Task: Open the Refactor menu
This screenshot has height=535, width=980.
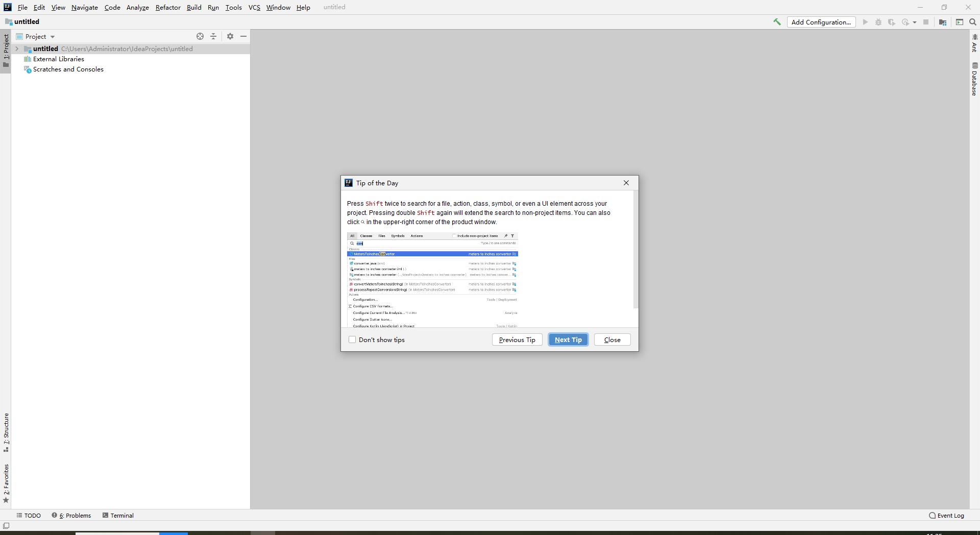Action: (168, 7)
